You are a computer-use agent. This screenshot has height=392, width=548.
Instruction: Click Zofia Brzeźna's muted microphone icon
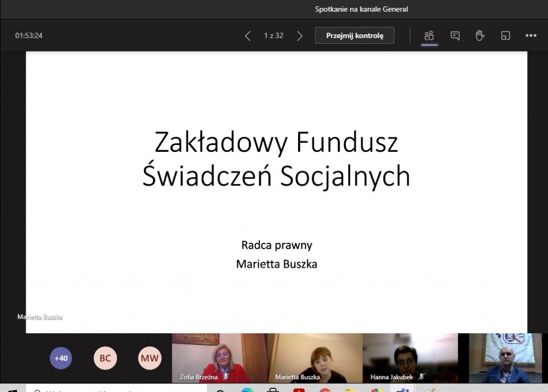(x=227, y=376)
